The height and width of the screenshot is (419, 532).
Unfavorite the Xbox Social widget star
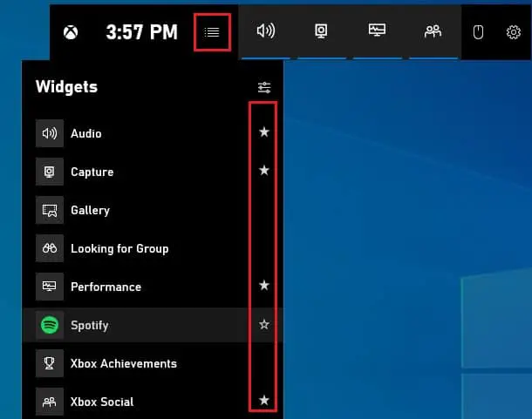pyautogui.click(x=264, y=401)
